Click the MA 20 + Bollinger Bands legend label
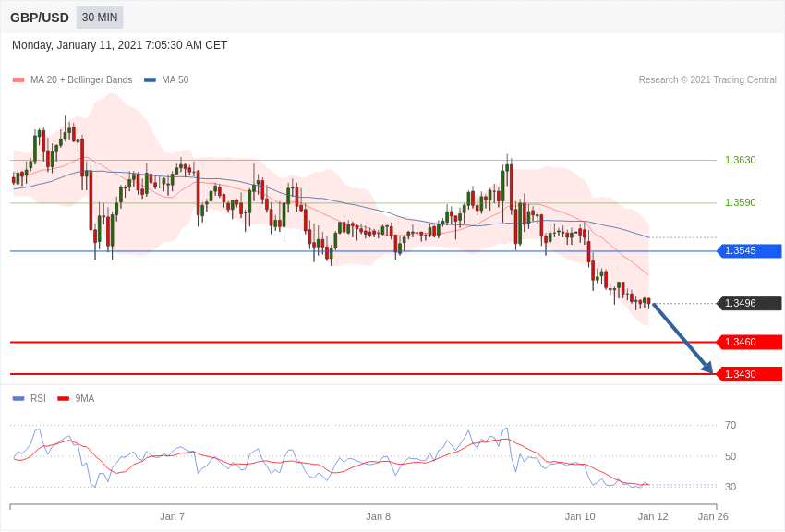The height and width of the screenshot is (532, 785). coord(81,80)
